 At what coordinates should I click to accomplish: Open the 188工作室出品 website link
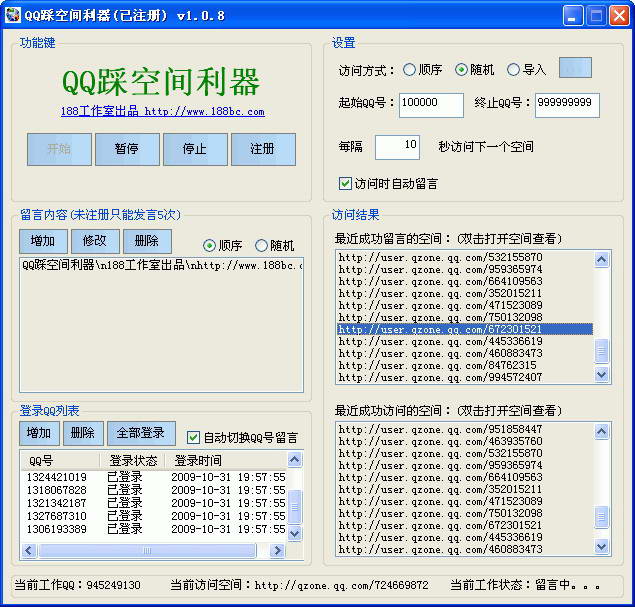tap(163, 111)
